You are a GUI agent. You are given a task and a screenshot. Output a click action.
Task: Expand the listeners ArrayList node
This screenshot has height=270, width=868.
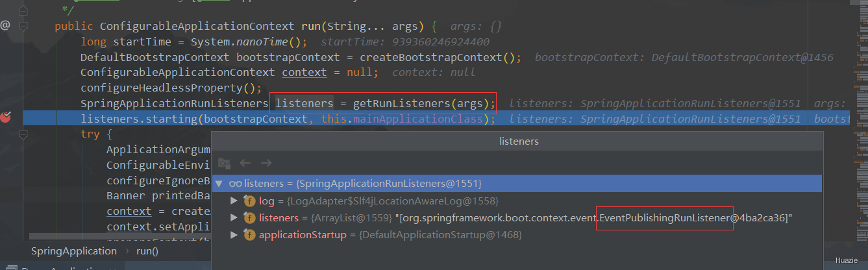(x=234, y=219)
